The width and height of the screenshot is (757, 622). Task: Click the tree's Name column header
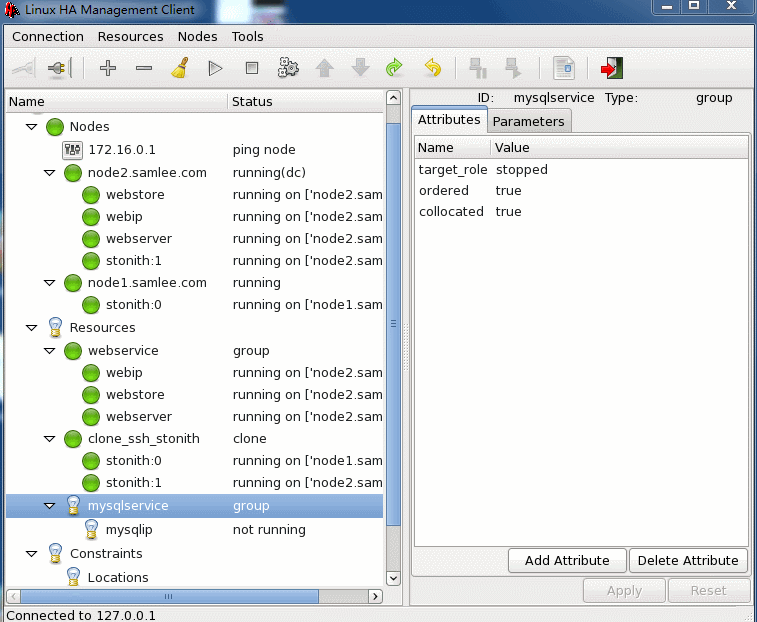point(117,102)
